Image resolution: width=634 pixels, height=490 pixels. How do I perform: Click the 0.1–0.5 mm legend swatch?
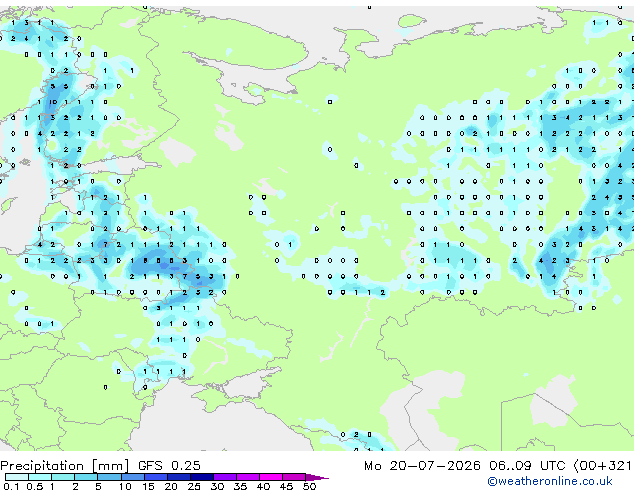(17, 477)
